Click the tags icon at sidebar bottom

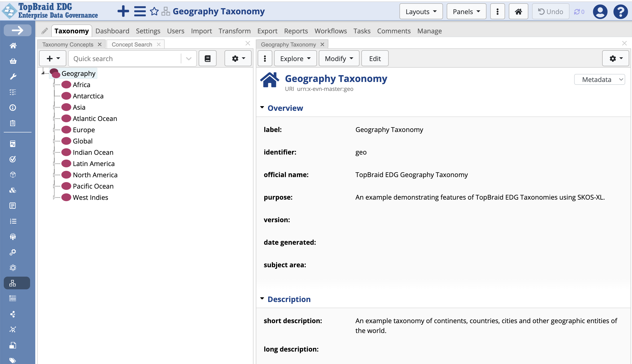click(x=13, y=360)
